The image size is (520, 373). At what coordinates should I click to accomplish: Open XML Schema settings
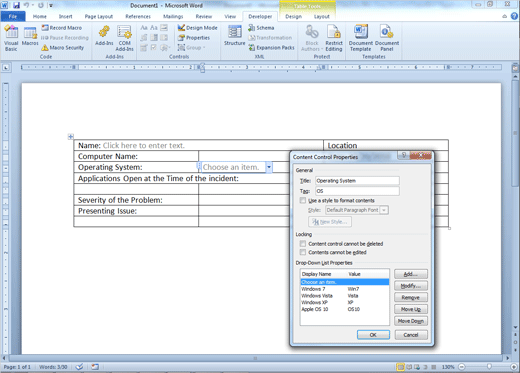tap(261, 28)
